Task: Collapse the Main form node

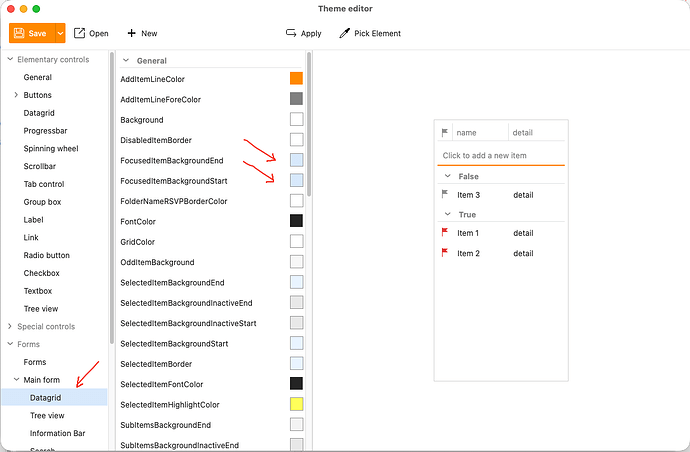Action: coord(16,379)
